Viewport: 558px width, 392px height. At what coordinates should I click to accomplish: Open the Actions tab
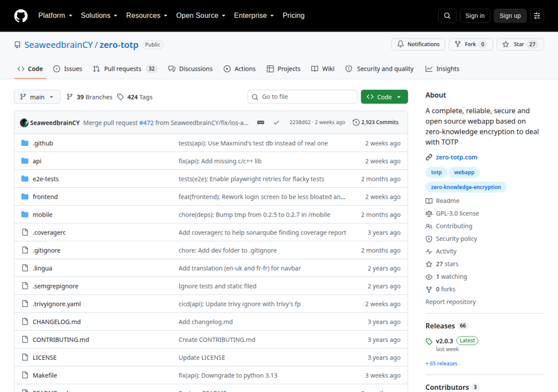[x=240, y=69]
